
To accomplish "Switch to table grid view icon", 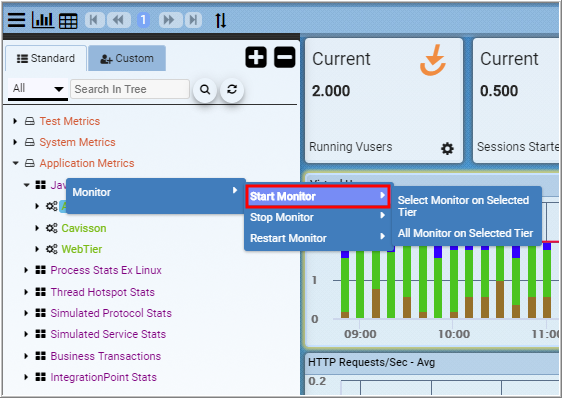I will point(68,21).
